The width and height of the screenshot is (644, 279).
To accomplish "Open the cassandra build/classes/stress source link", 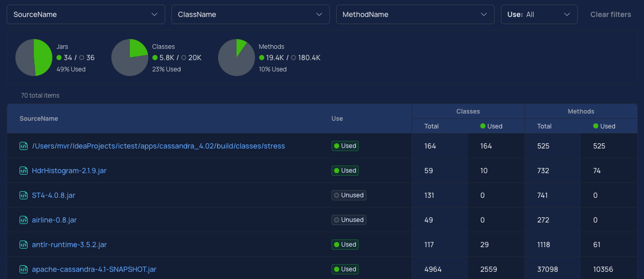I will point(159,146).
